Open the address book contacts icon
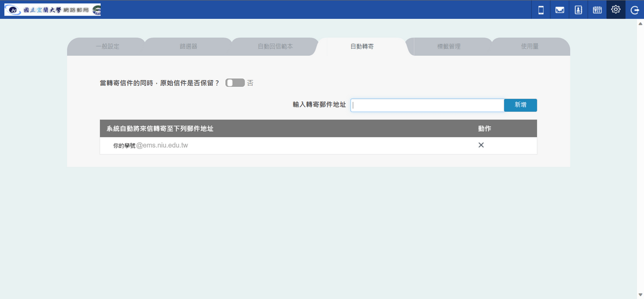Screen dimensions: 644x299 pos(579,10)
